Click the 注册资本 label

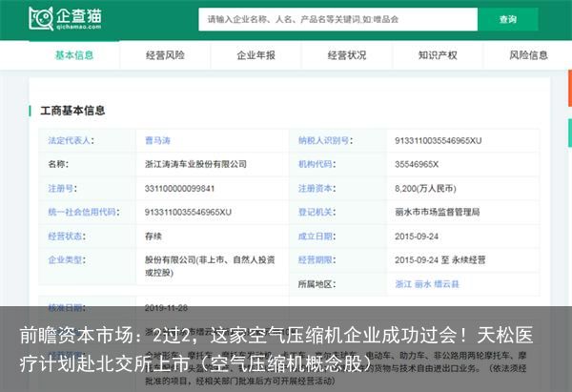[317, 188]
